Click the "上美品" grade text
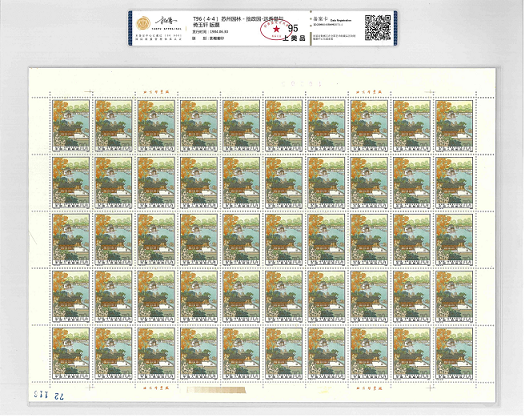This screenshot has width=525, height=418. coord(294,38)
